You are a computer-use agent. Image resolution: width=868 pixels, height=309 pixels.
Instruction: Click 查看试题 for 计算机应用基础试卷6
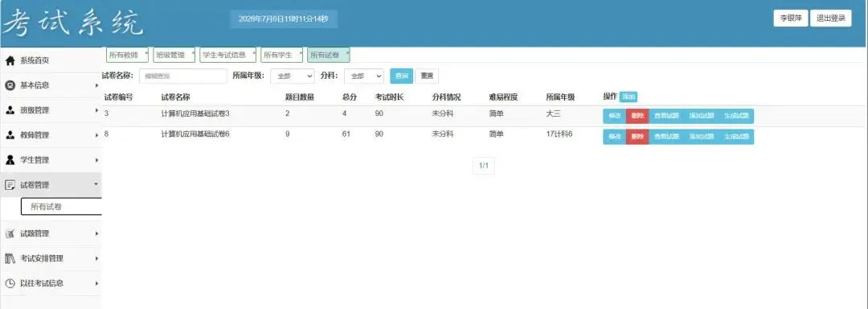tap(666, 137)
